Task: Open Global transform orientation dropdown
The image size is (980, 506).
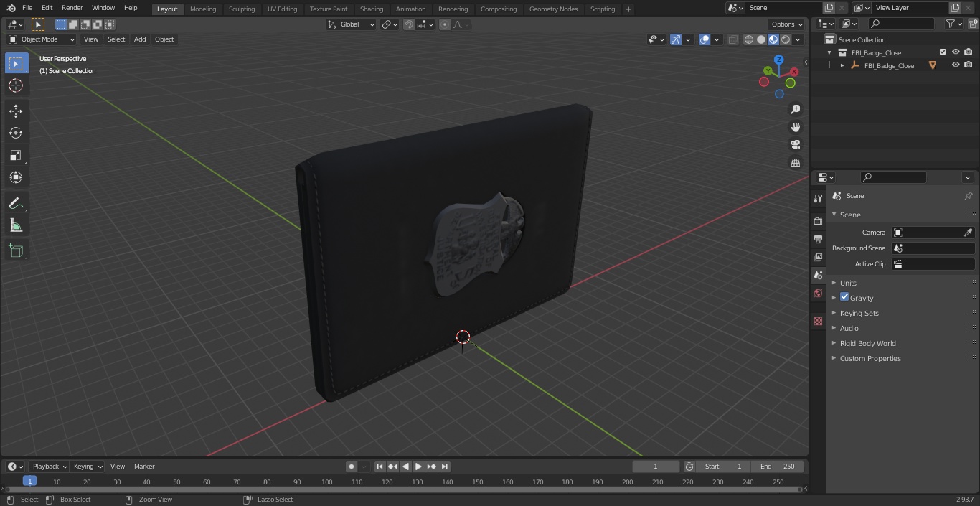Action: [x=351, y=24]
